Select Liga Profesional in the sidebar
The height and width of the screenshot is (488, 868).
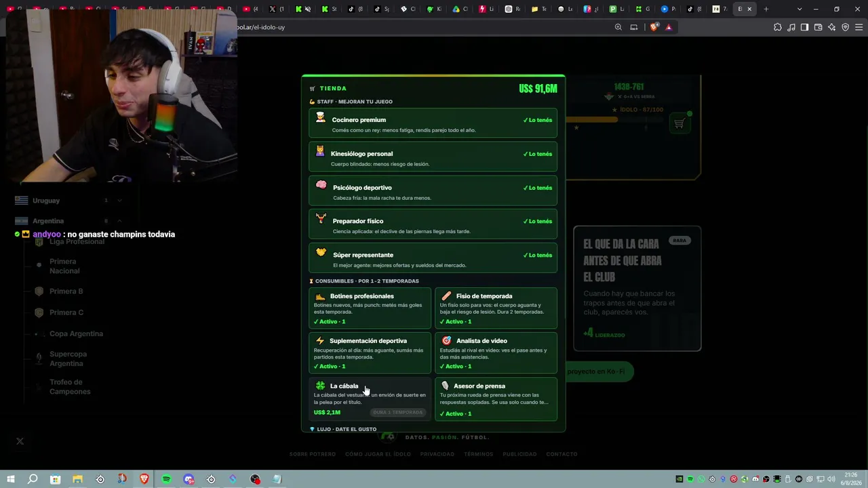(77, 242)
